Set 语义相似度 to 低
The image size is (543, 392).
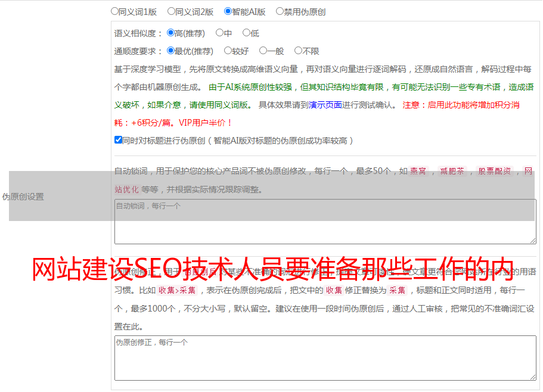pos(246,33)
